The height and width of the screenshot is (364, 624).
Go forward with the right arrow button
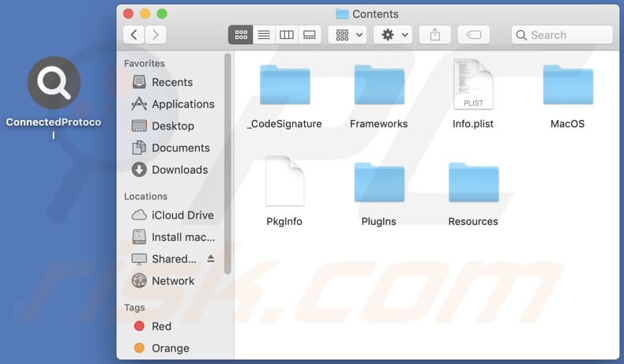(156, 35)
